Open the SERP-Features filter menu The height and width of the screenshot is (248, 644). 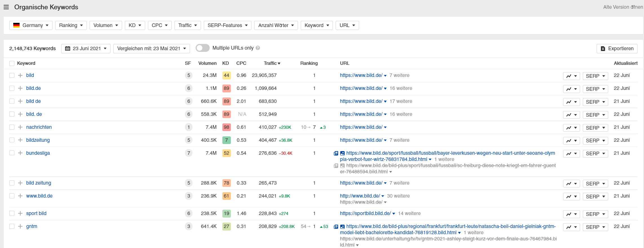pyautogui.click(x=227, y=25)
